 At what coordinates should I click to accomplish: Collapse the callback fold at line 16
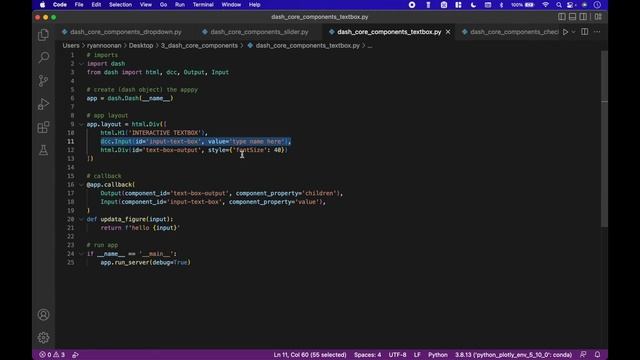click(x=81, y=184)
